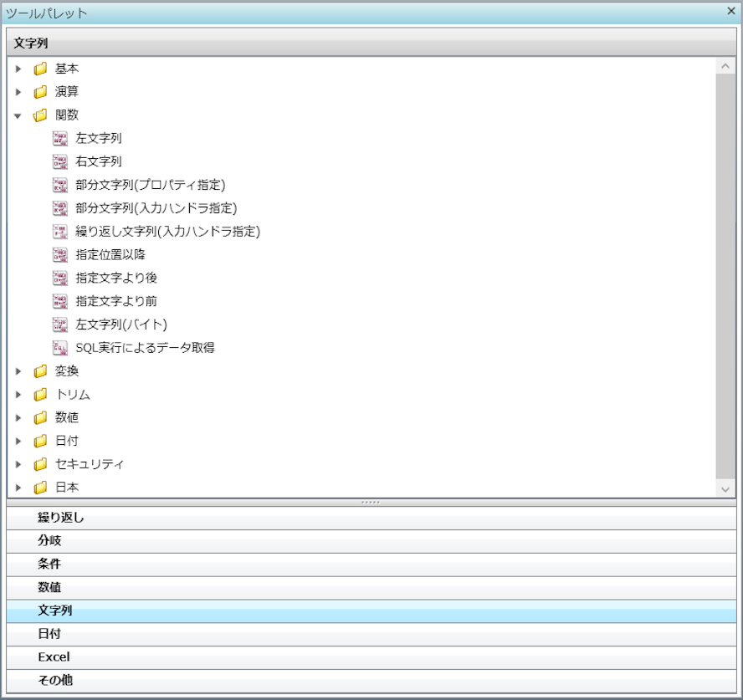Open the 分岐 palette category

pyautogui.click(x=371, y=541)
